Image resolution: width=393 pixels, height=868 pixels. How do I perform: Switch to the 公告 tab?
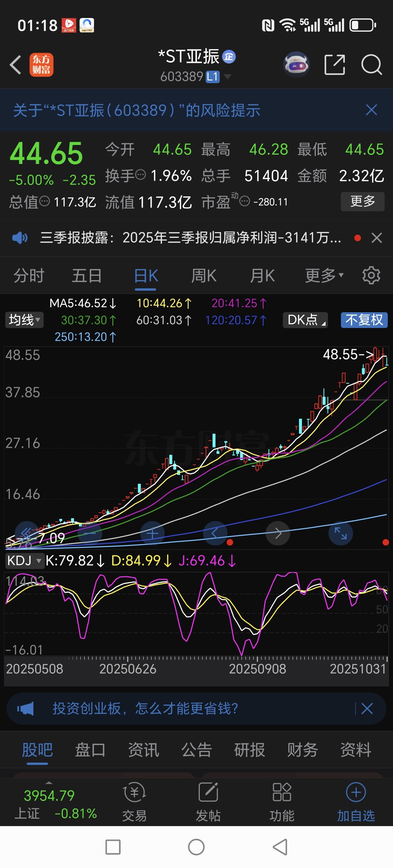(196, 750)
